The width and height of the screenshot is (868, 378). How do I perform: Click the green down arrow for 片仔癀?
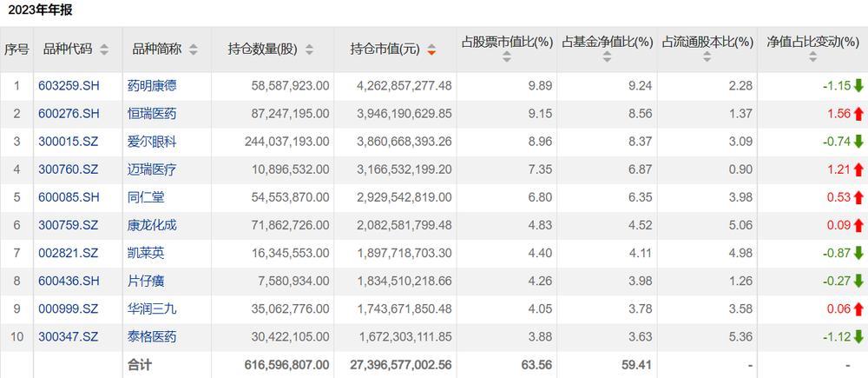tap(858, 281)
